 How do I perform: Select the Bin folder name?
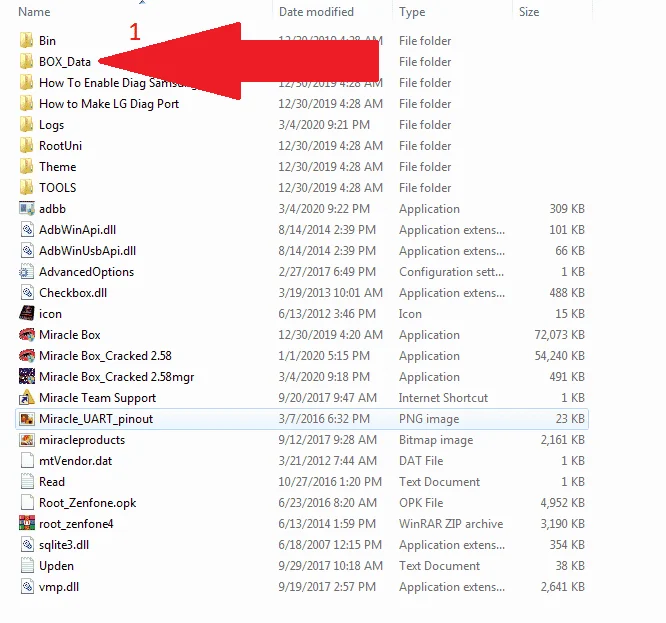(x=47, y=41)
